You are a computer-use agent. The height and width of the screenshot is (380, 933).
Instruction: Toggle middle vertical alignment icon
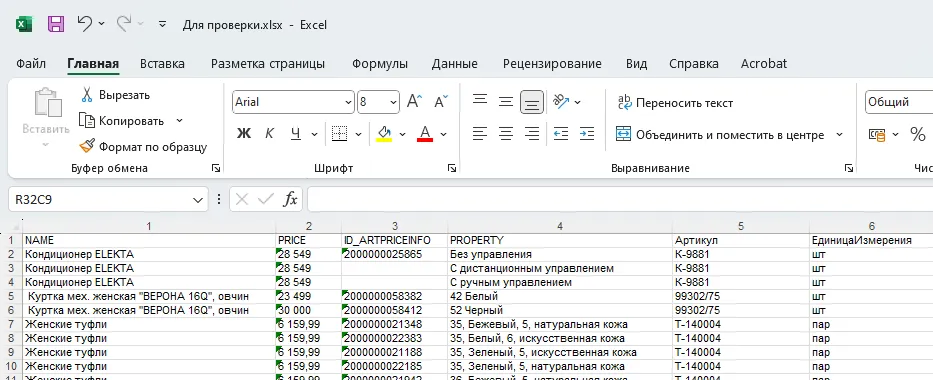(x=506, y=102)
